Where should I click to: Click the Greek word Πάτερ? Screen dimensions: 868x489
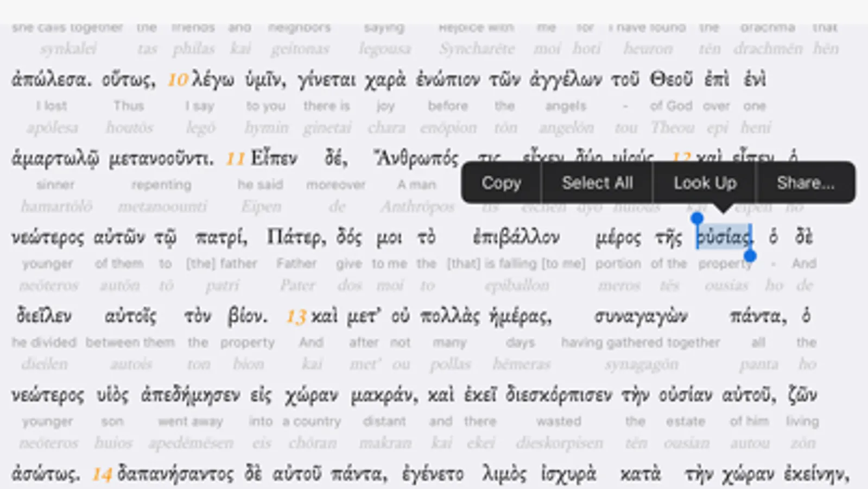(296, 237)
